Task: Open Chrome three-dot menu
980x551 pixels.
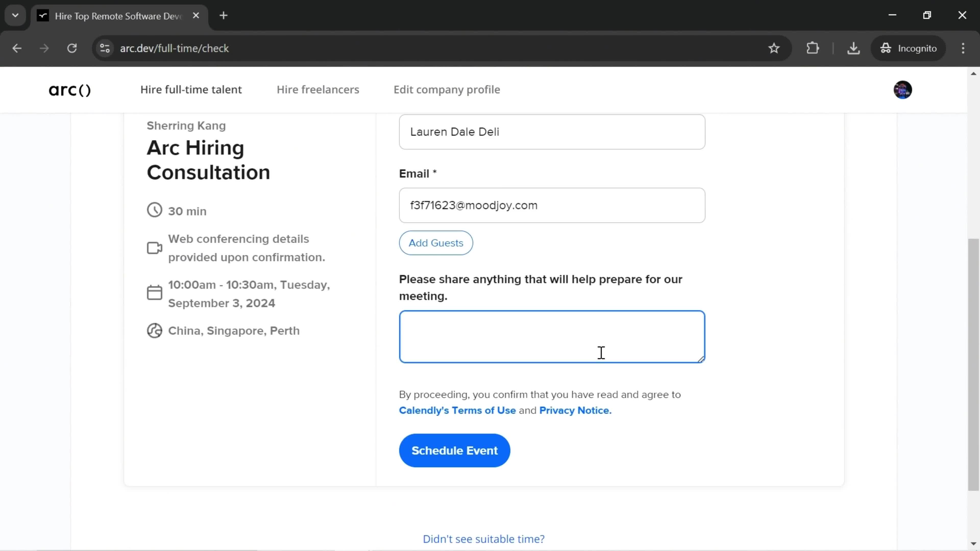Action: (x=963, y=48)
